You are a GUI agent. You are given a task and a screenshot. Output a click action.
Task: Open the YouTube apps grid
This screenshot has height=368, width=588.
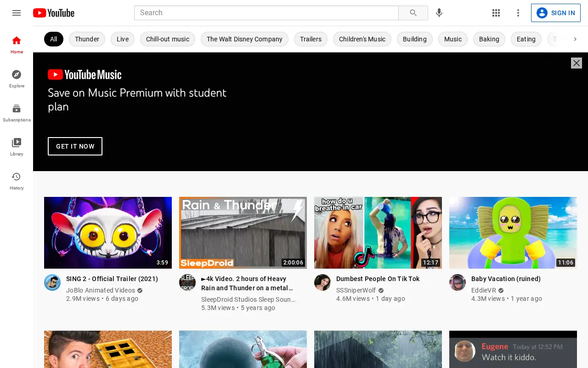[x=496, y=13]
